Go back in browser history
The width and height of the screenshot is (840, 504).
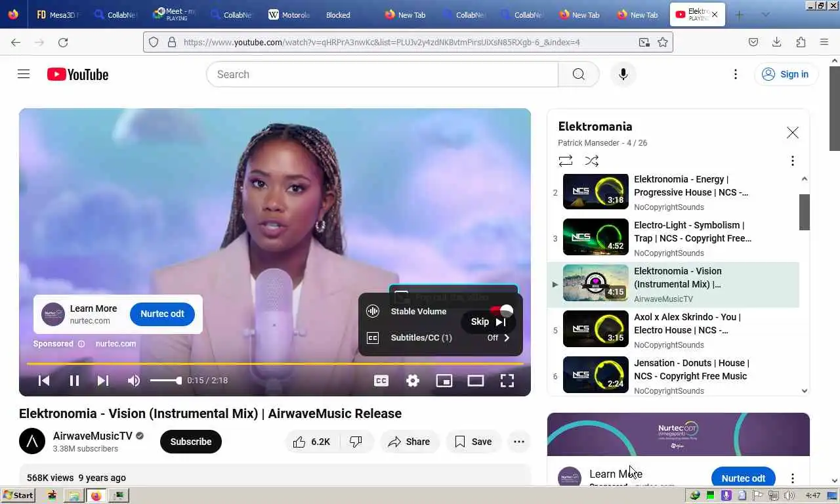click(16, 42)
